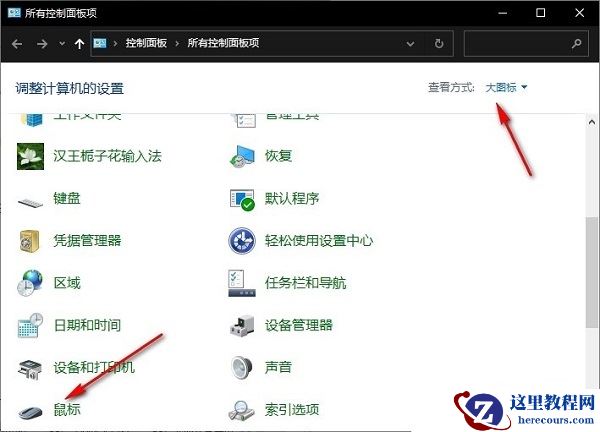Close the 所有控制面板项 window
The height and width of the screenshot is (432, 600).
click(x=579, y=13)
